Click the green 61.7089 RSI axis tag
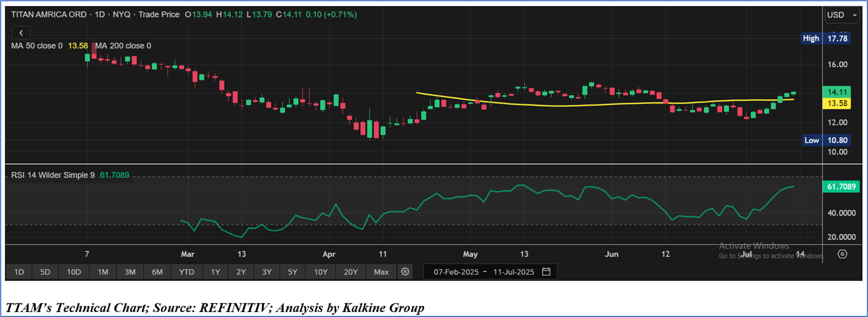 pos(841,187)
